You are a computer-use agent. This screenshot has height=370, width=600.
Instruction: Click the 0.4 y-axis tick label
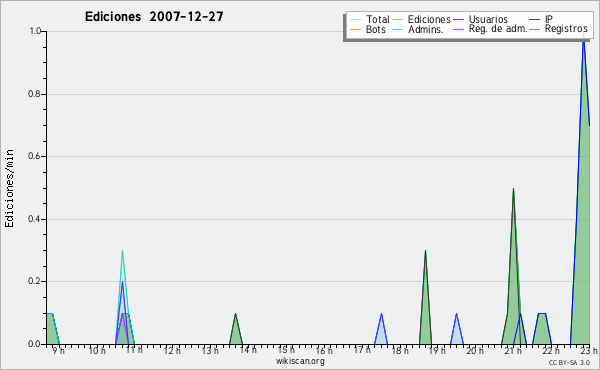[x=35, y=219]
